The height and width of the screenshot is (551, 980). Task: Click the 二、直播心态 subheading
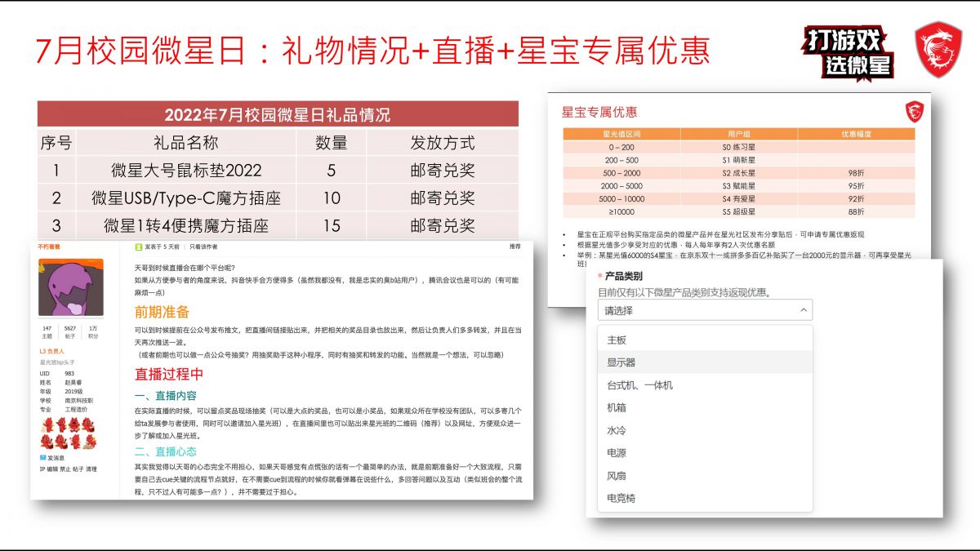tap(165, 451)
